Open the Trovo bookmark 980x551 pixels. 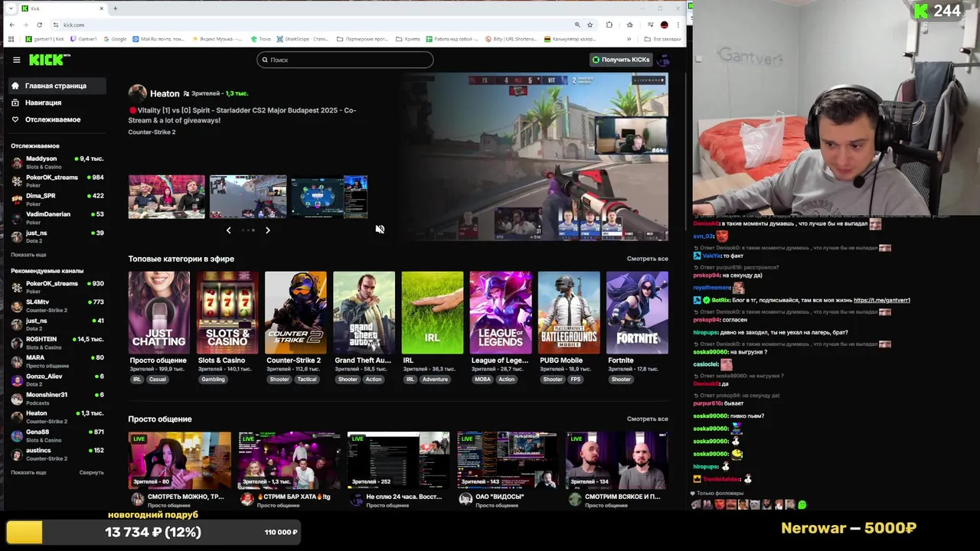tap(261, 39)
